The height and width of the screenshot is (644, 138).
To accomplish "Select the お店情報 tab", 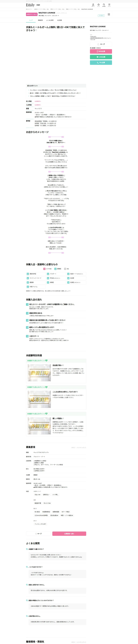I will [59, 20].
